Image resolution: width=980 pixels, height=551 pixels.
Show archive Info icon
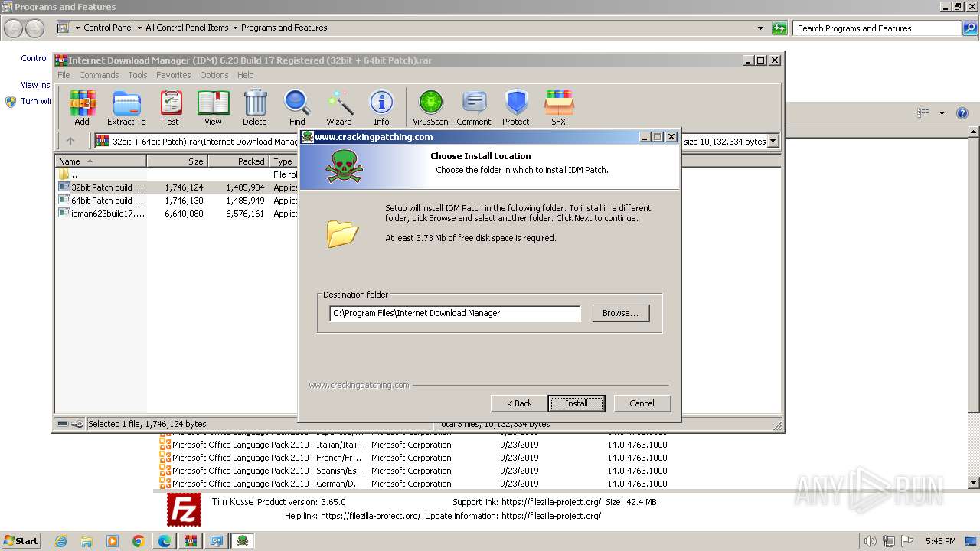(x=381, y=107)
